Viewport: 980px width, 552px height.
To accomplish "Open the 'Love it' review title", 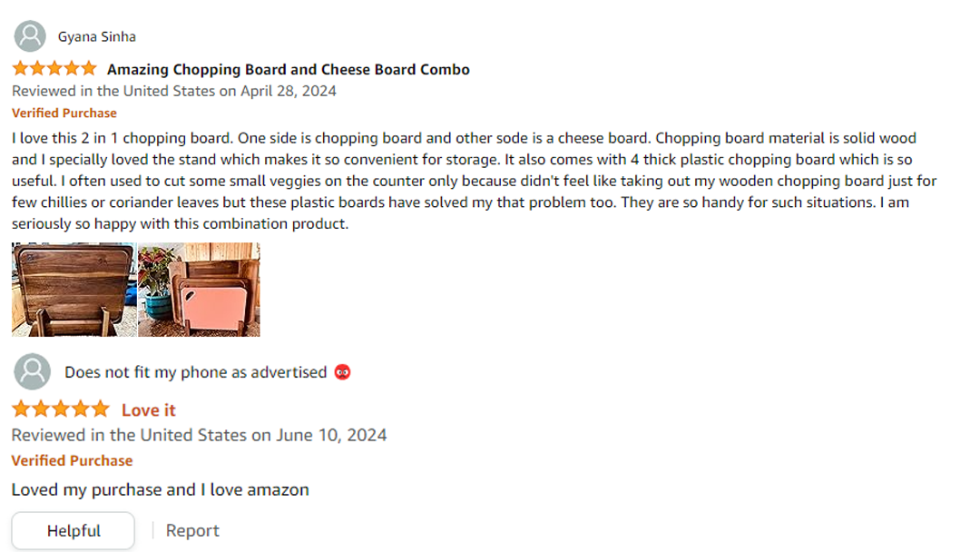I will tap(149, 410).
